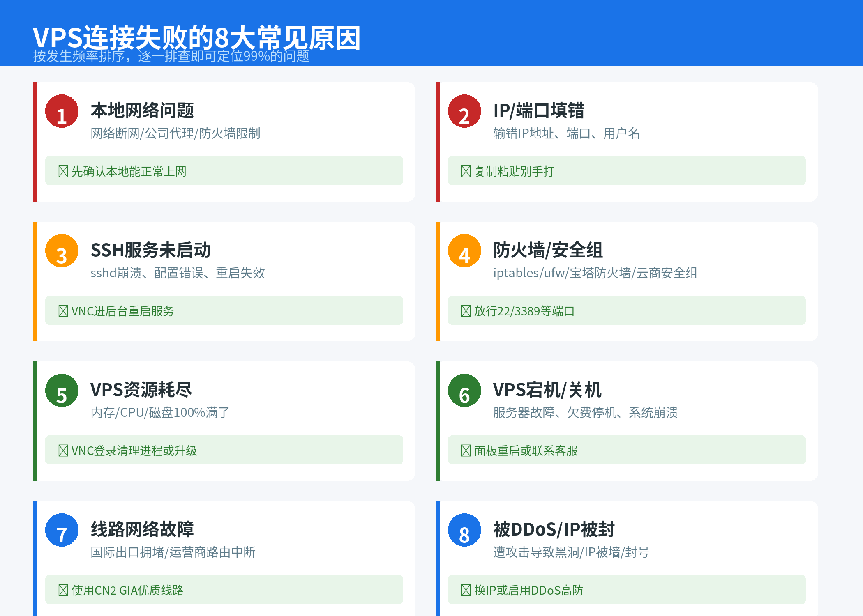This screenshot has width=863, height=616.
Task: Click the box icon before 复制粘贴别手打
Action: point(466,171)
